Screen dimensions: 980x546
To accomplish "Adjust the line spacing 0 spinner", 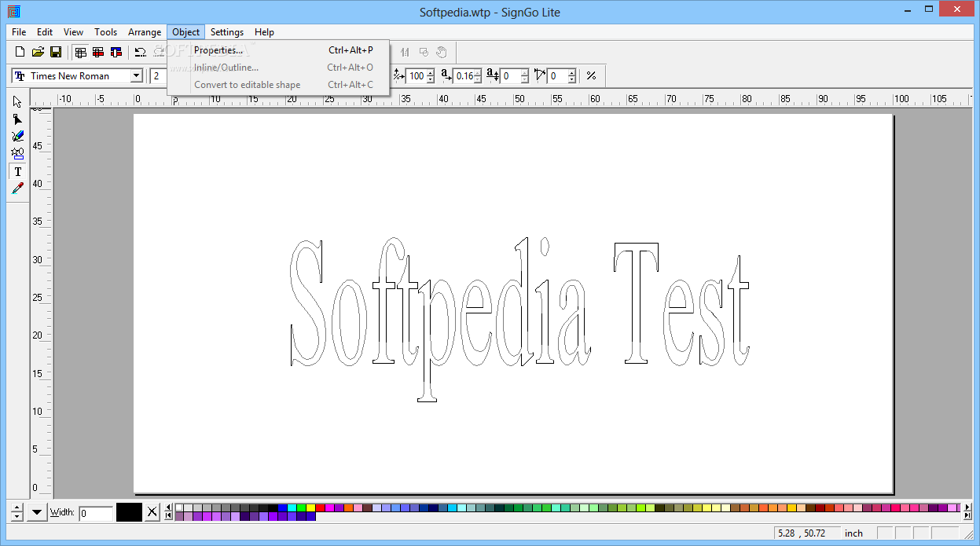I will pyautogui.click(x=524, y=76).
